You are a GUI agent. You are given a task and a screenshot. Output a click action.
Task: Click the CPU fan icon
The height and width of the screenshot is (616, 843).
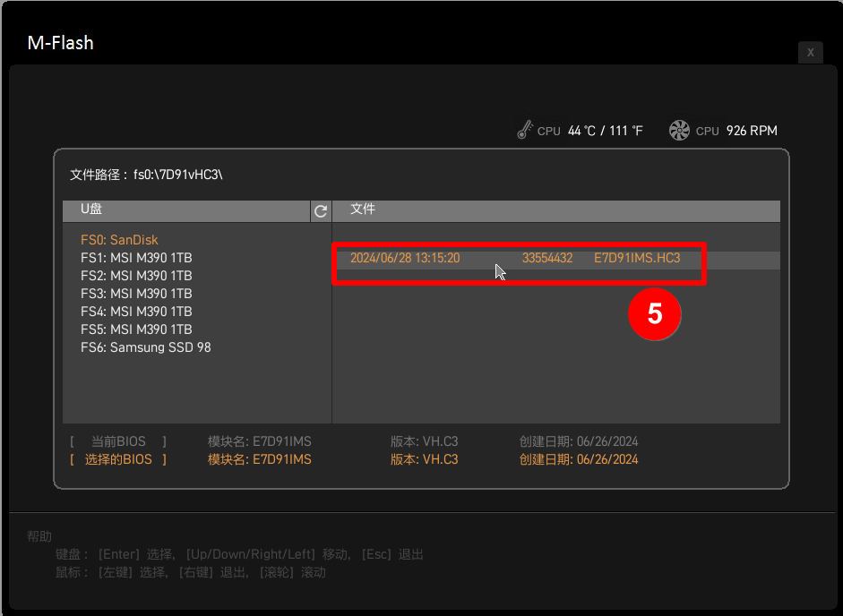(679, 131)
